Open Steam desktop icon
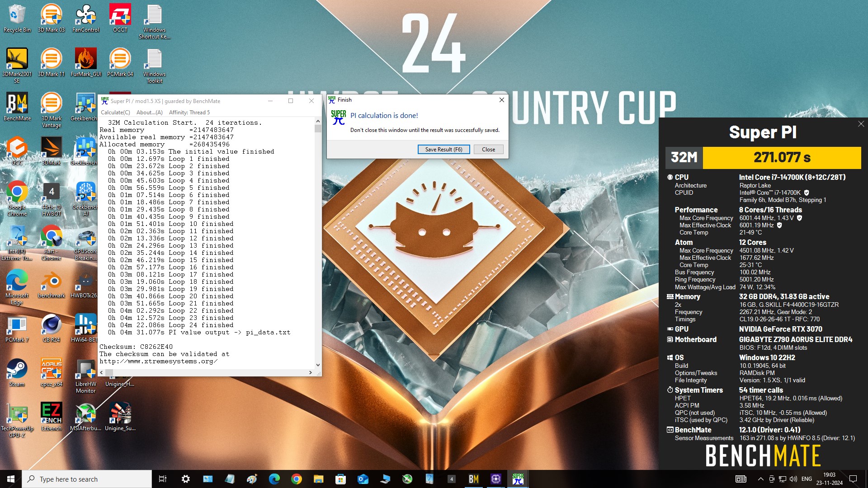This screenshot has width=868, height=488. point(17,373)
